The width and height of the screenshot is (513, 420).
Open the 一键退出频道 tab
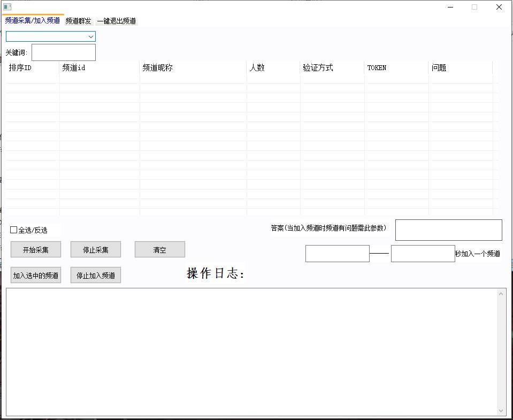[116, 21]
